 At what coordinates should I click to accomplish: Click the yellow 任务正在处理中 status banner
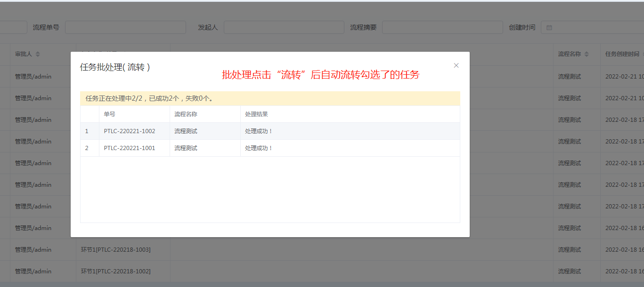click(x=270, y=98)
